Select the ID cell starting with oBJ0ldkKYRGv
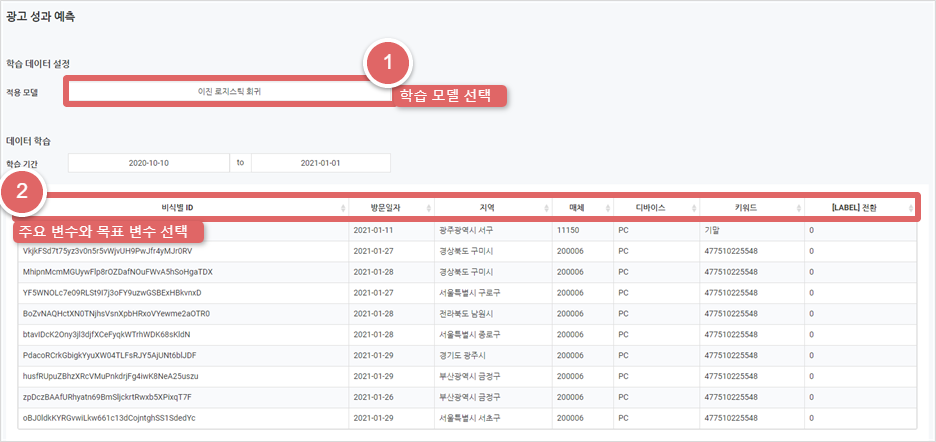 [183, 418]
